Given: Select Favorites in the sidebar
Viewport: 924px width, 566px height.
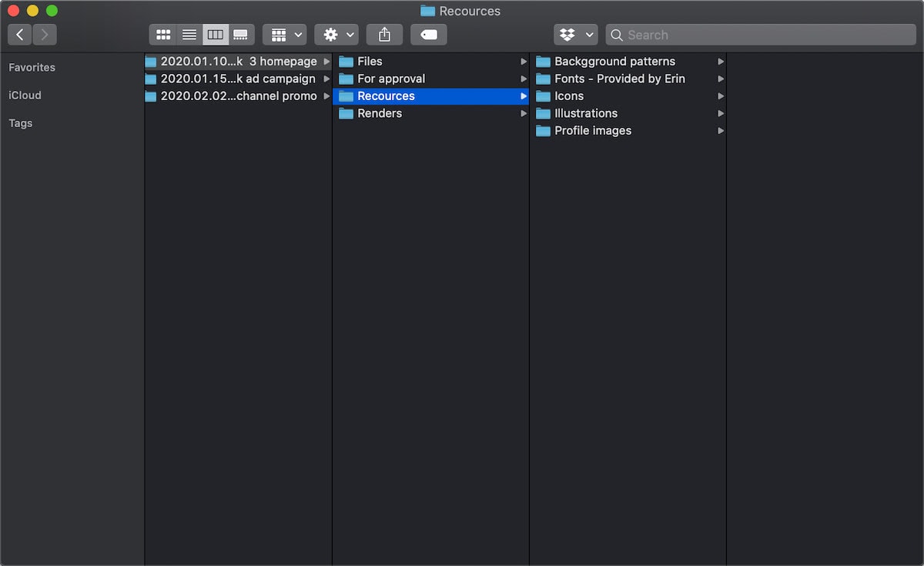Looking at the screenshot, I should click(x=32, y=68).
